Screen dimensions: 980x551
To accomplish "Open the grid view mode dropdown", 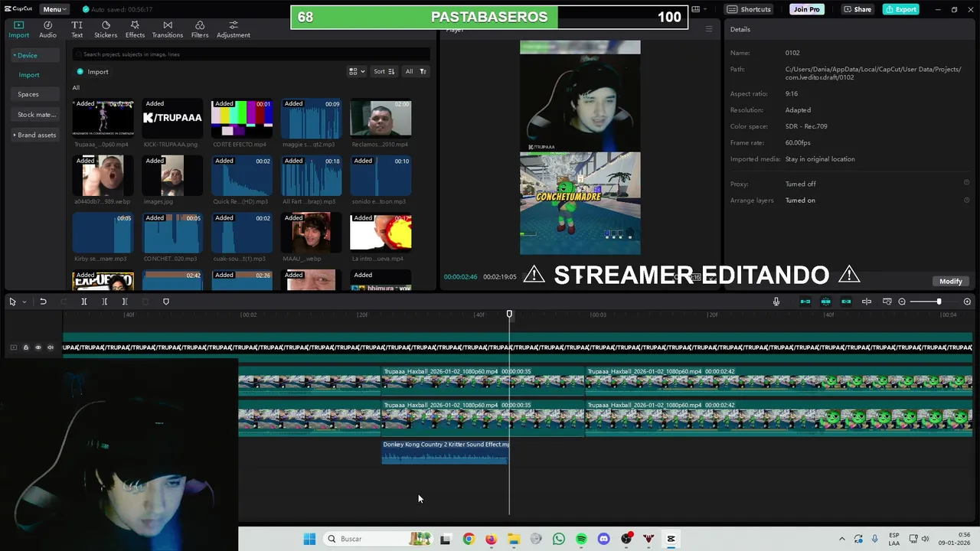I will point(357,71).
